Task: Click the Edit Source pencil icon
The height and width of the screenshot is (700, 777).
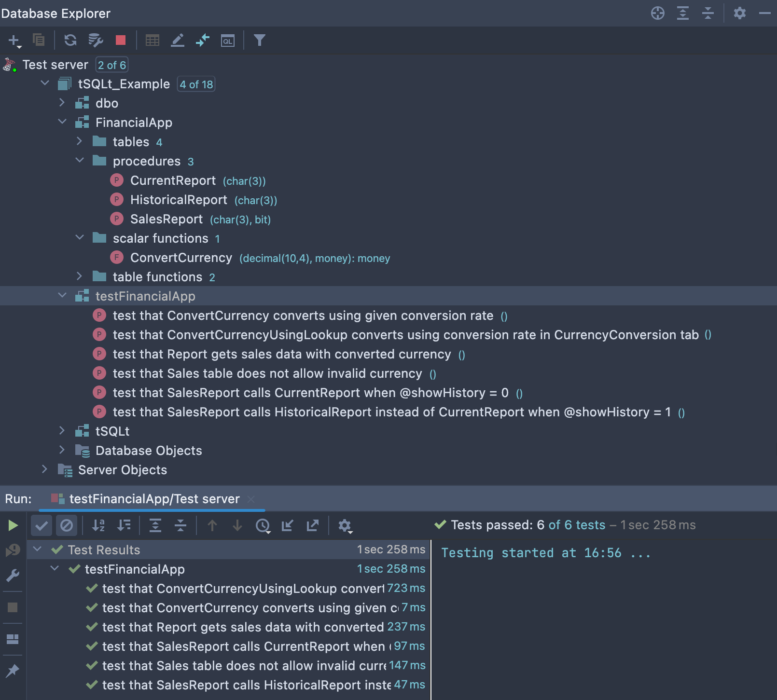Action: pos(178,40)
